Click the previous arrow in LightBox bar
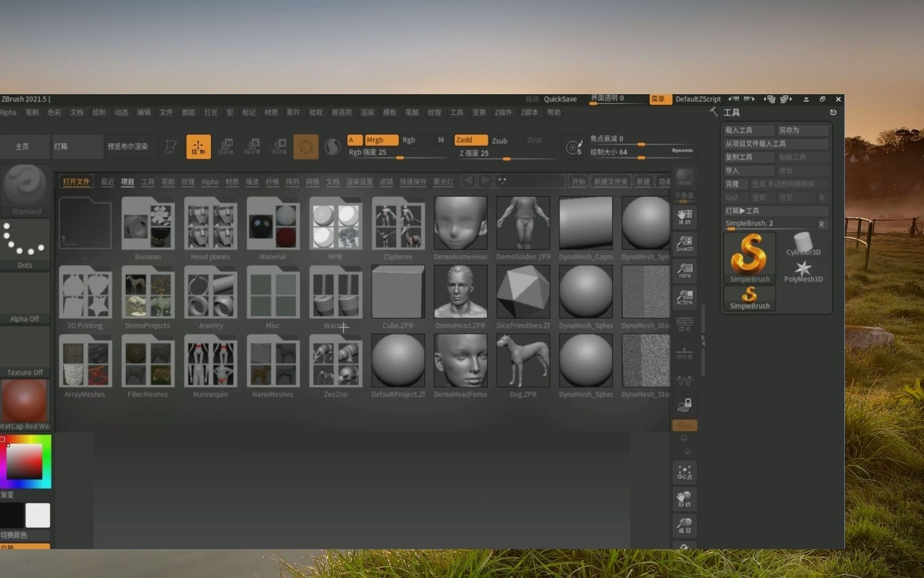The height and width of the screenshot is (578, 924). tap(468, 181)
